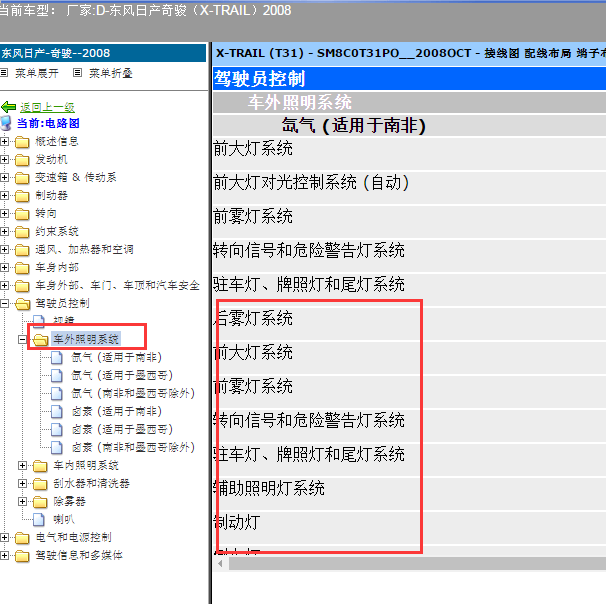Click the folder icon for 电气和电源控制
Viewport: 606px width, 604px height.
22,538
